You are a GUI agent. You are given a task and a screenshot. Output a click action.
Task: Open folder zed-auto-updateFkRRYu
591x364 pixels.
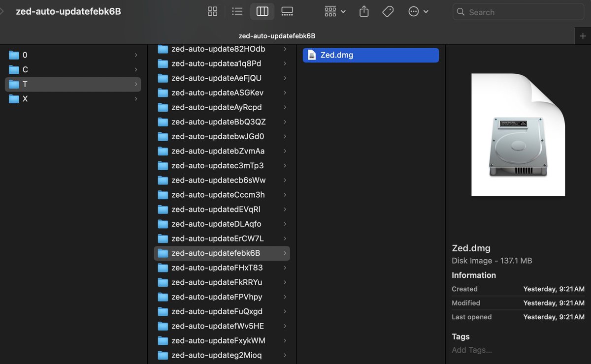click(222, 282)
